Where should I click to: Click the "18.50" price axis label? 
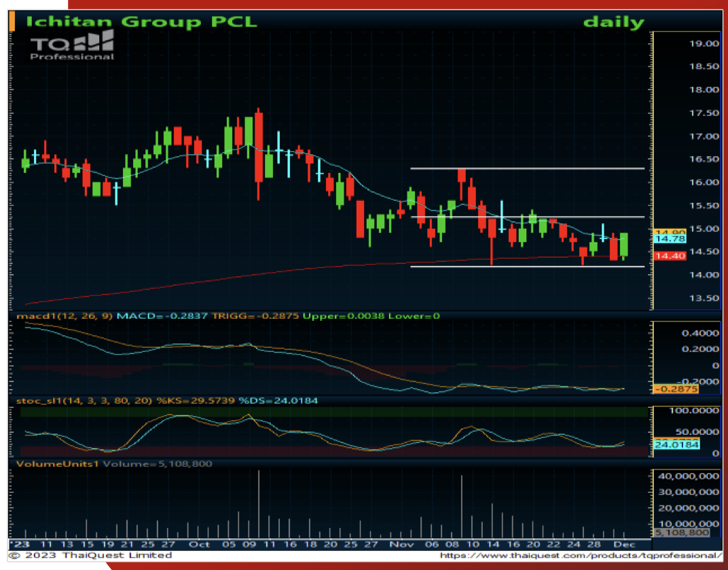(x=704, y=66)
